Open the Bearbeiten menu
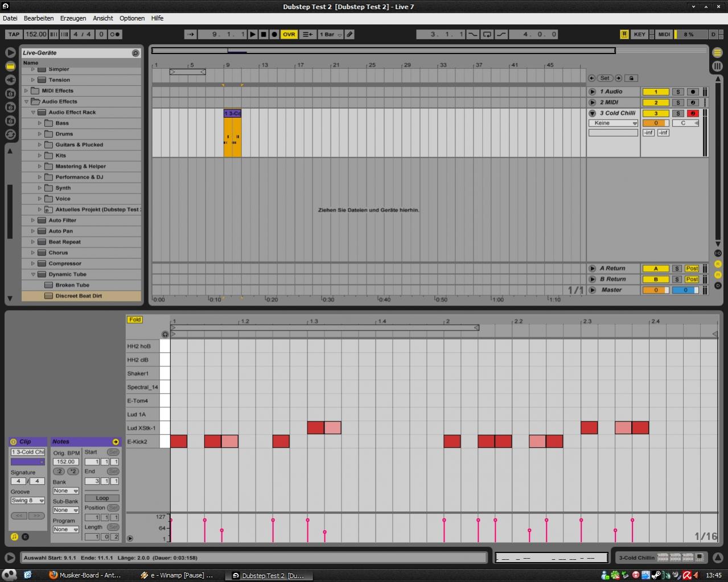Viewport: 728px width, 582px height. click(x=39, y=18)
